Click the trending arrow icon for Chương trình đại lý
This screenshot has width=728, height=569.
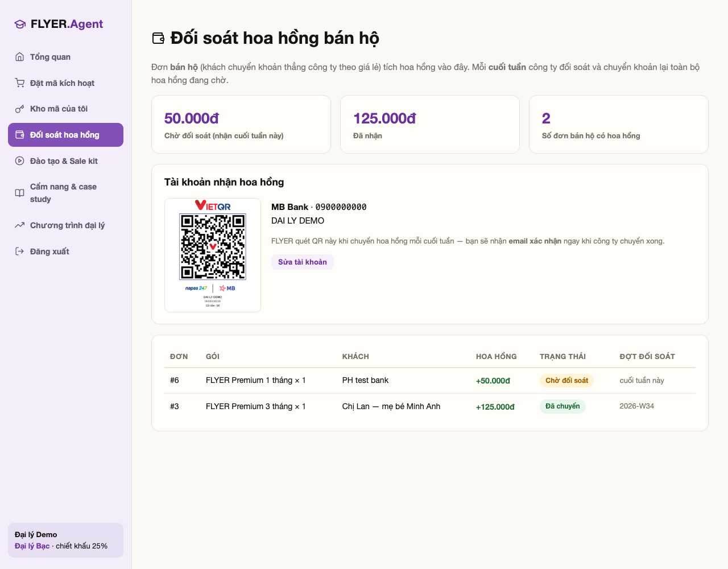(19, 225)
